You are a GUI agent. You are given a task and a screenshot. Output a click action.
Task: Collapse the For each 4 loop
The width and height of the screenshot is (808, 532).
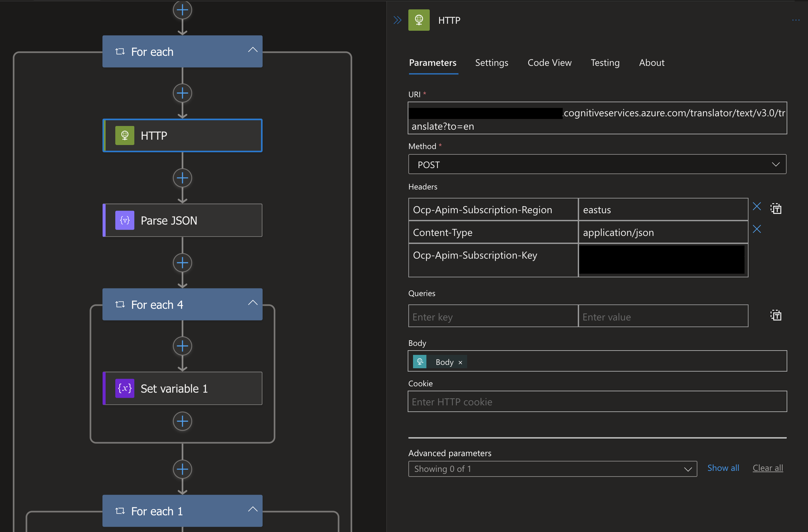click(253, 303)
